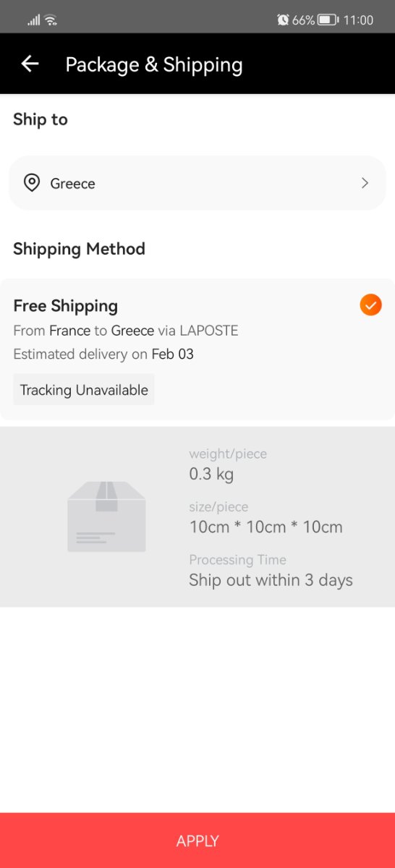Click the Wi-Fi signal icon
395x868 pixels.
tap(51, 20)
